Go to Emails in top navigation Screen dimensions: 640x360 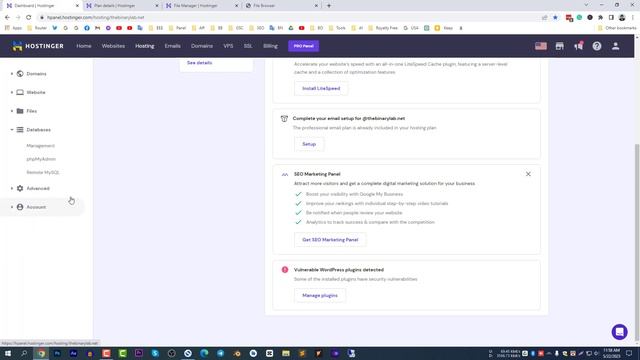point(172,46)
